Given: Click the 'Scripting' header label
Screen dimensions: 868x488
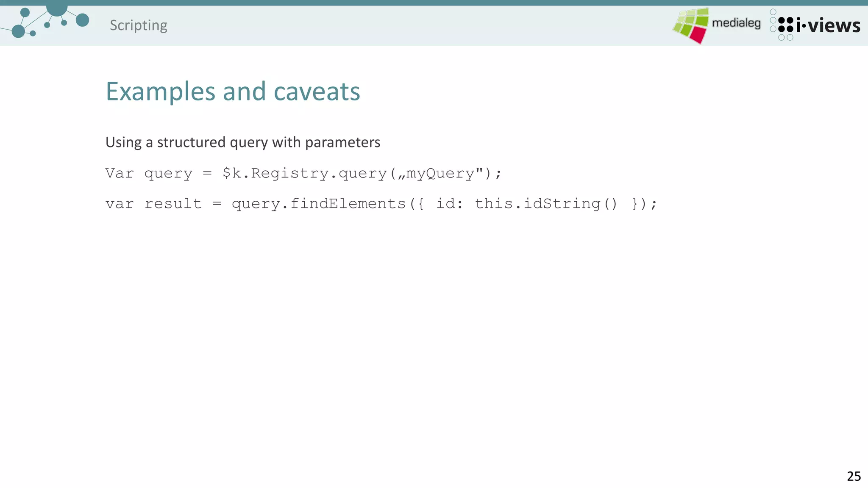Looking at the screenshot, I should click(139, 25).
